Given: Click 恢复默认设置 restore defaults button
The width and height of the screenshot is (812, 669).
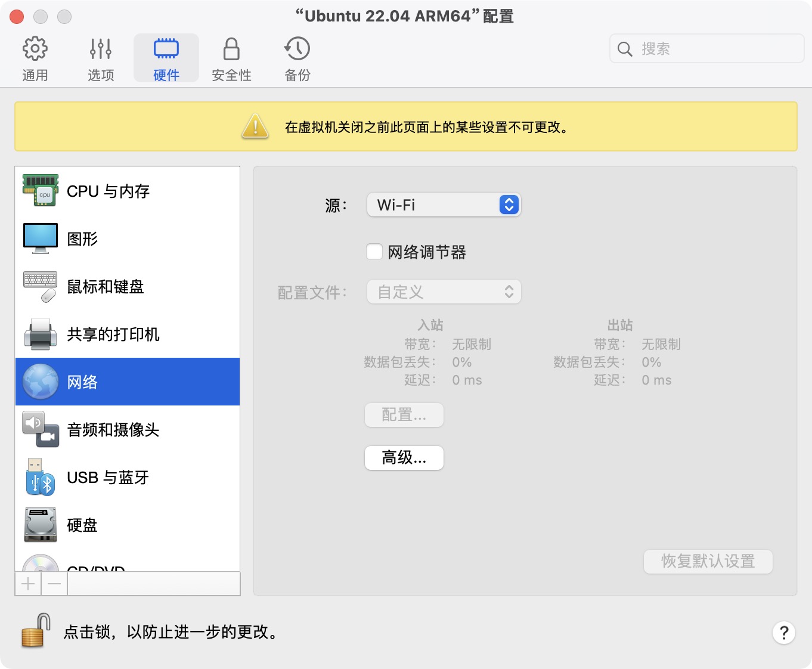Looking at the screenshot, I should point(708,562).
